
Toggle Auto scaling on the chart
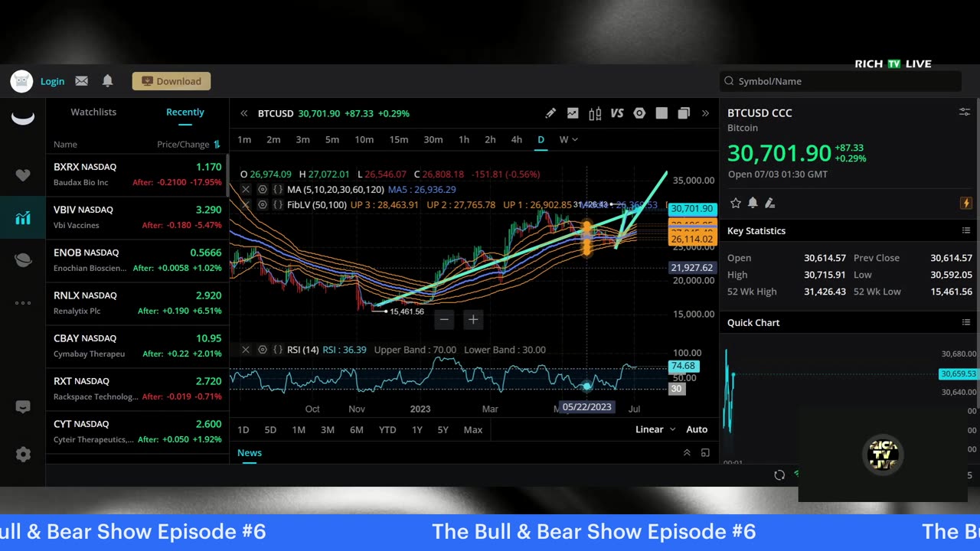tap(697, 429)
